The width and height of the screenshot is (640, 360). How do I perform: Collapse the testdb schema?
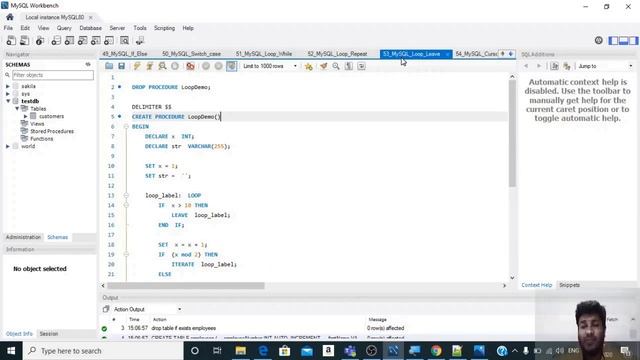coord(8,101)
